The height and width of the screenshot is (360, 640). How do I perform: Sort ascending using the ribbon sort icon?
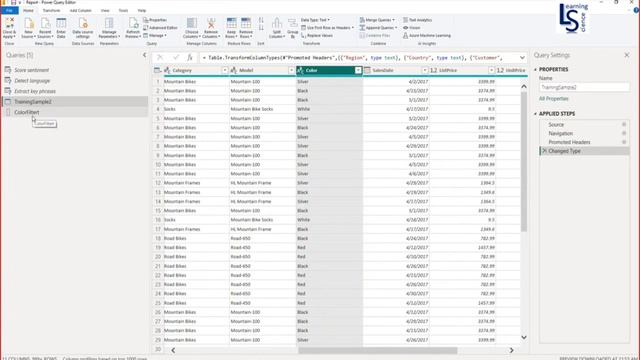[x=261, y=20]
